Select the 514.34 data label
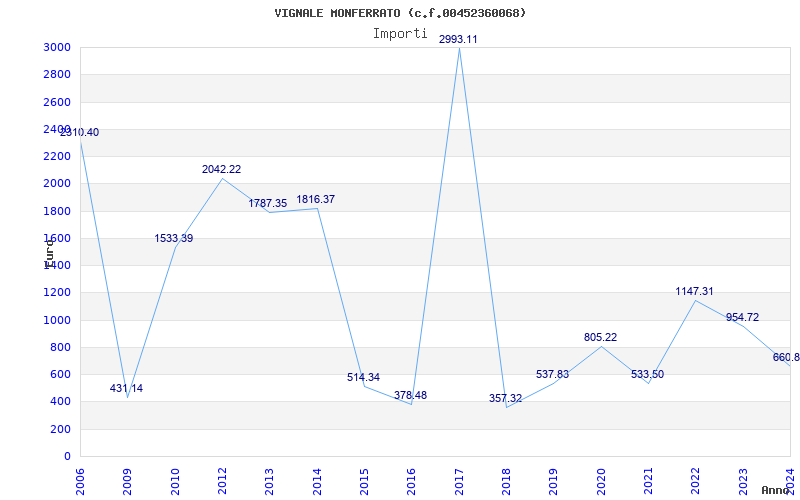Viewport: 800px width, 500px height. tap(363, 378)
